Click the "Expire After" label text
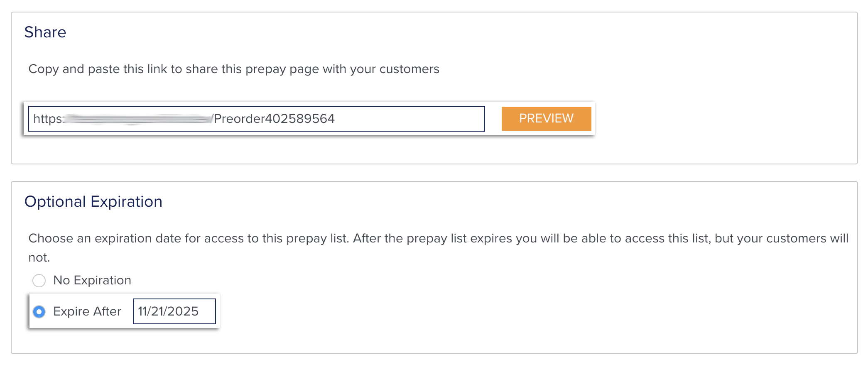The width and height of the screenshot is (868, 367). tap(87, 311)
